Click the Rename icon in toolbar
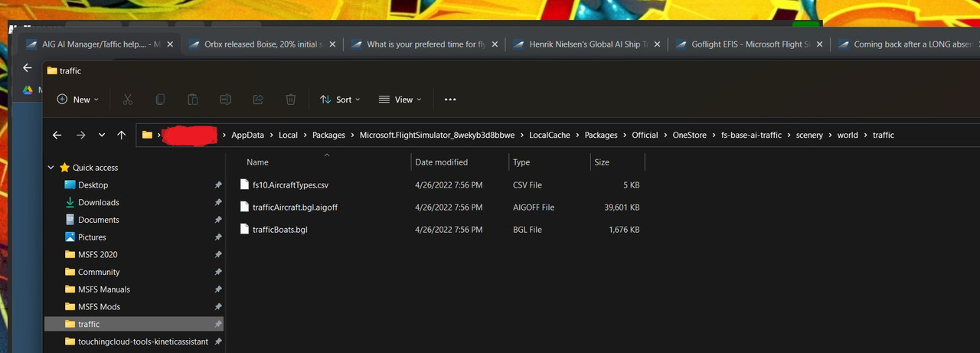 pos(226,100)
